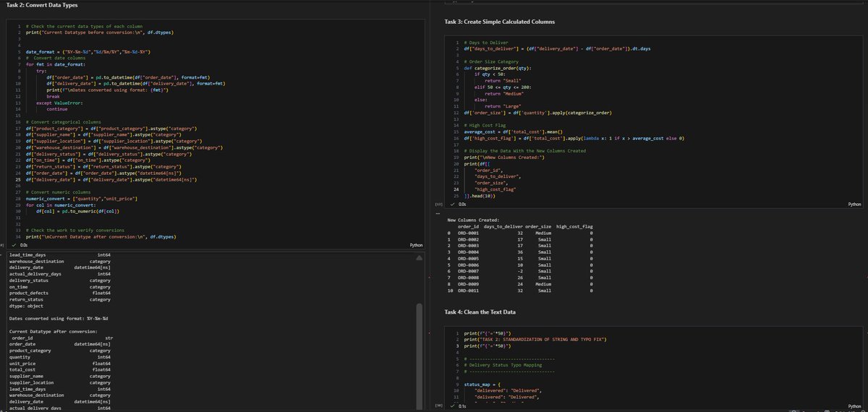The image size is (868, 412).
Task: Click the ORD-0004 output row
Action: pos(521,252)
